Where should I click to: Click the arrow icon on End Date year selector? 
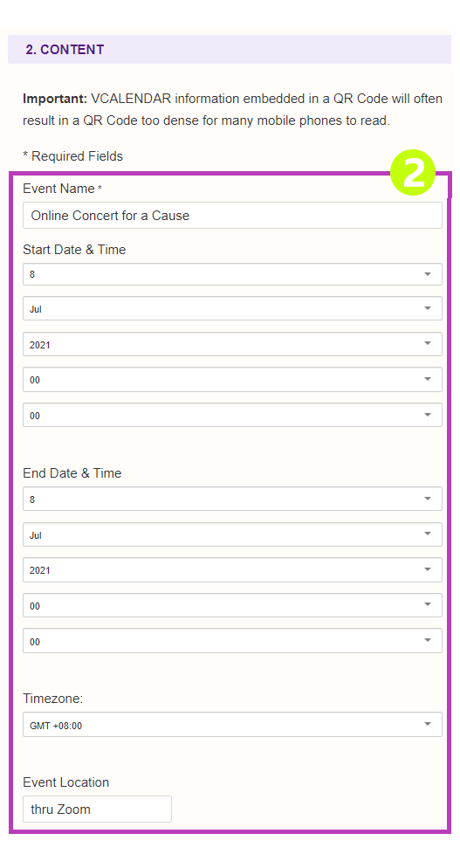pyautogui.click(x=428, y=569)
